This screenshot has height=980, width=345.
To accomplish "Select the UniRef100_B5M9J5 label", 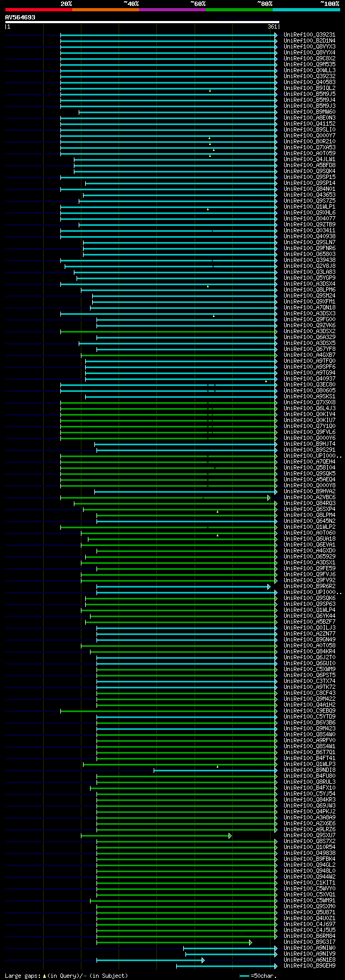I will click(309, 94).
